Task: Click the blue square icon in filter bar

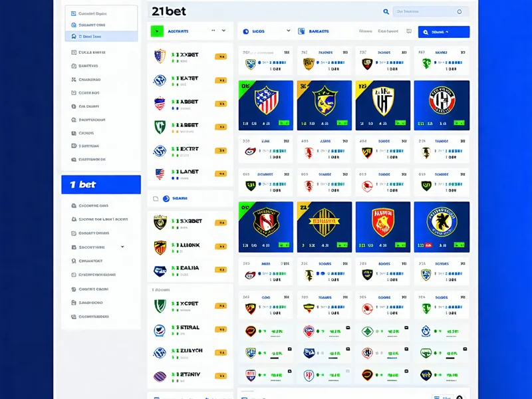Action: (301, 31)
